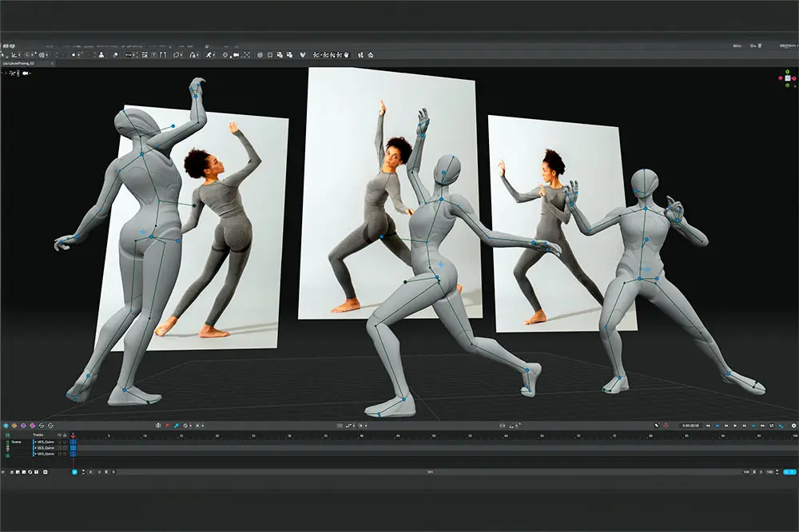Click the camera icon in main toolbar
This screenshot has width=799, height=532.
(x=236, y=55)
